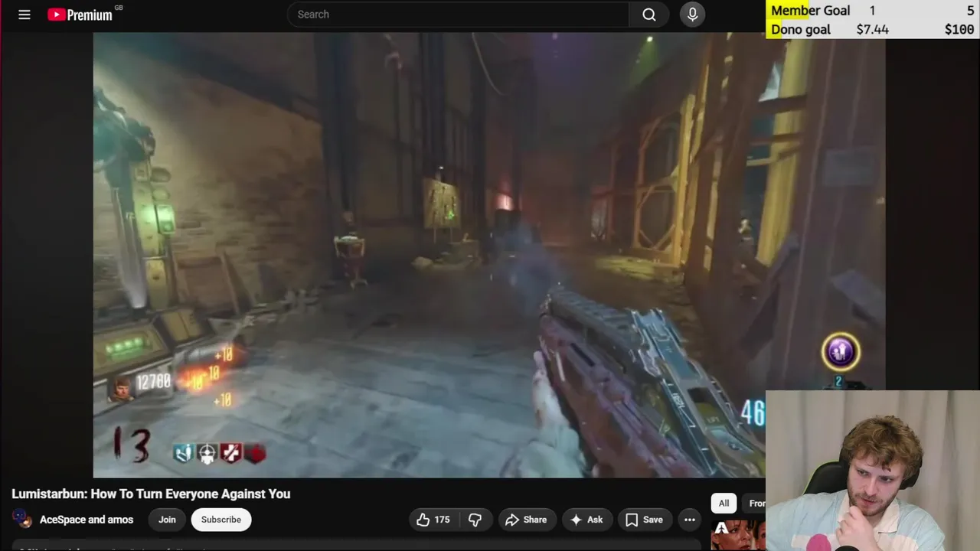Focus the Search input field

click(458, 15)
